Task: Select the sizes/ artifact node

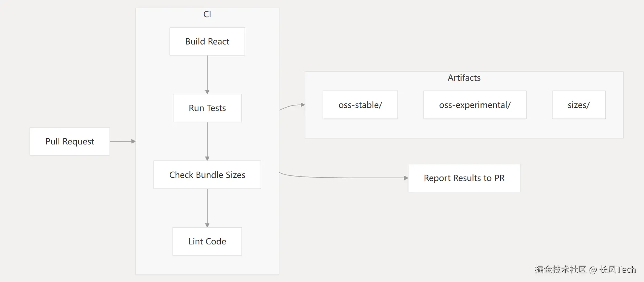Action: click(578, 105)
